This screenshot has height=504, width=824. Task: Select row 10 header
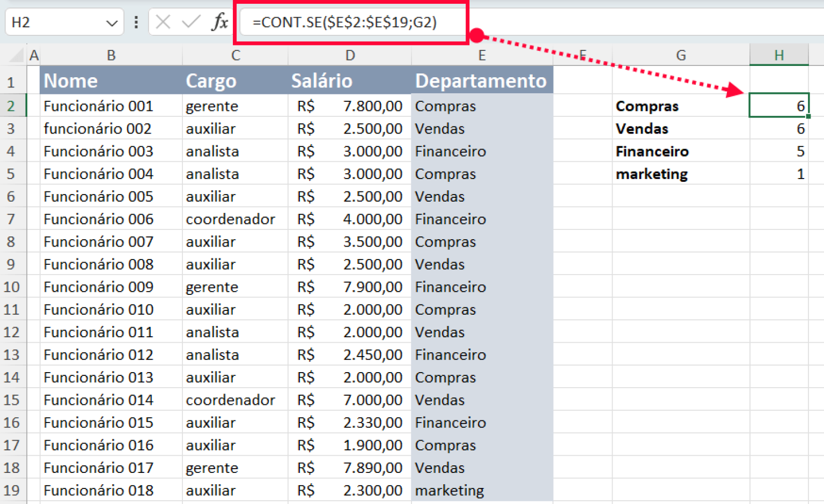tap(12, 287)
